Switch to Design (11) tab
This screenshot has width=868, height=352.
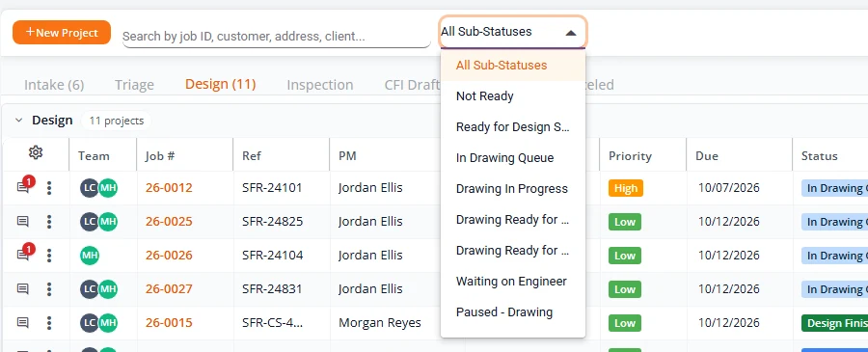[220, 84]
